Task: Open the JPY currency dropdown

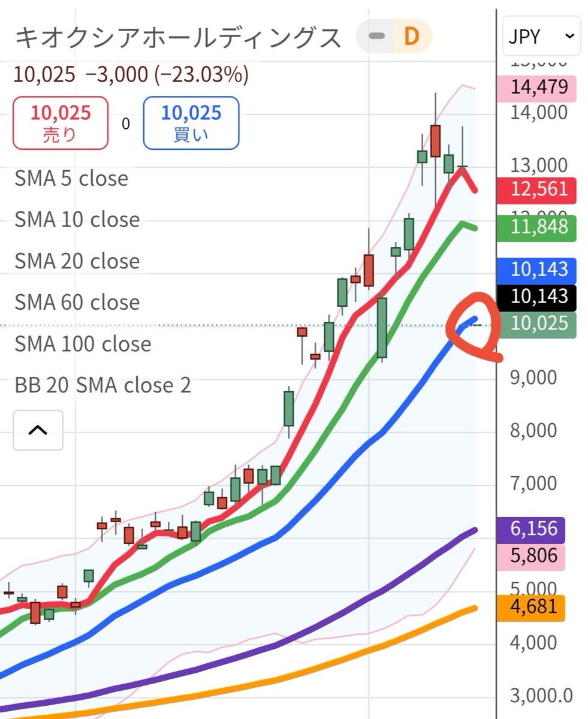Action: point(541,37)
